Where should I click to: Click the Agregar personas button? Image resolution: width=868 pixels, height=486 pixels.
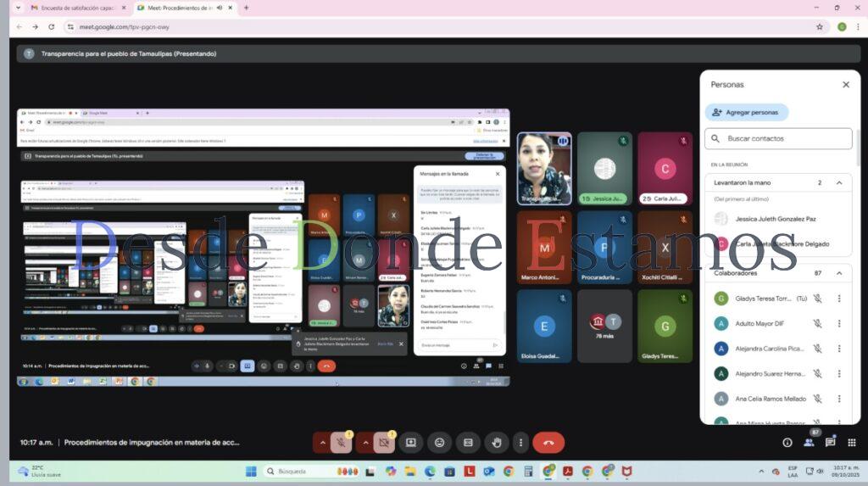(746, 112)
